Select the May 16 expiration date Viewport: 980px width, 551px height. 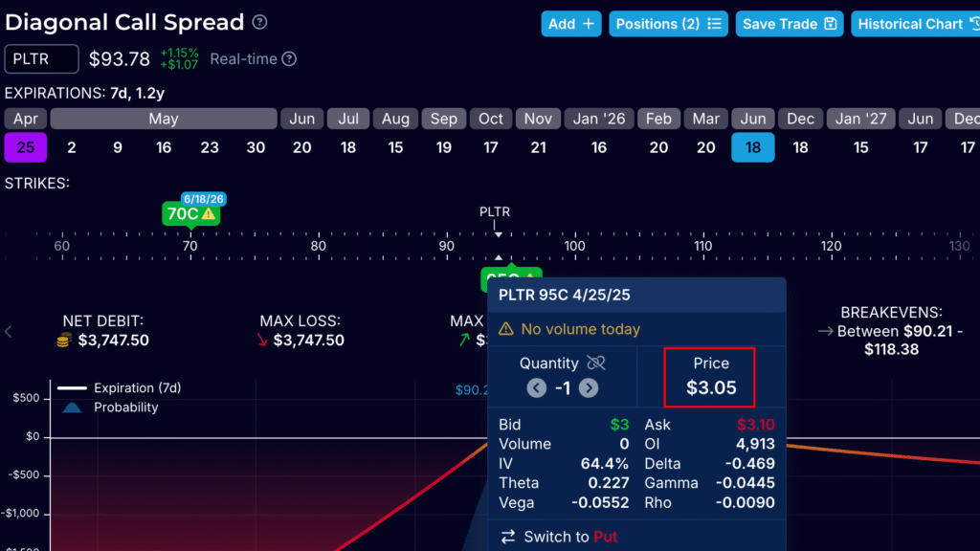point(164,147)
